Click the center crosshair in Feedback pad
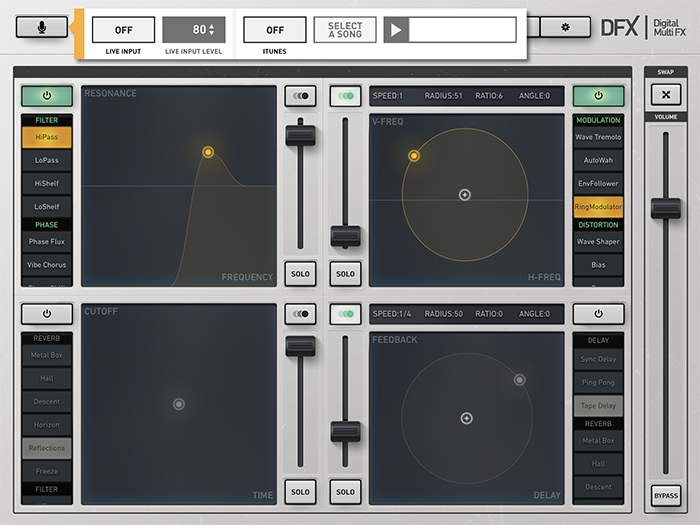Image resolution: width=700 pixels, height=525 pixels. (467, 418)
